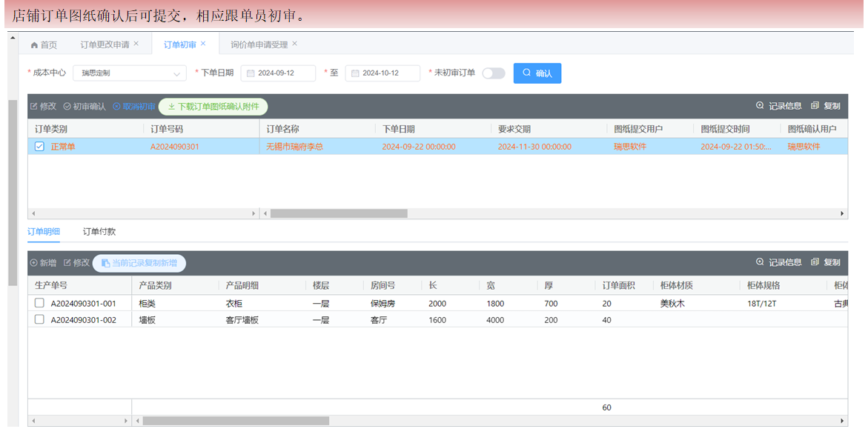Click 初审确认 in the toolbar

pos(85,106)
